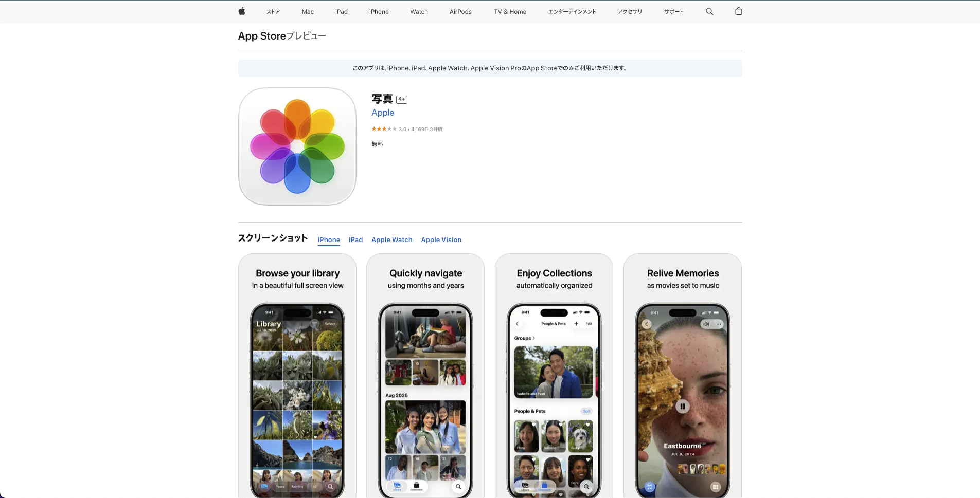Switch to the iPad screenshots tab

pyautogui.click(x=355, y=240)
